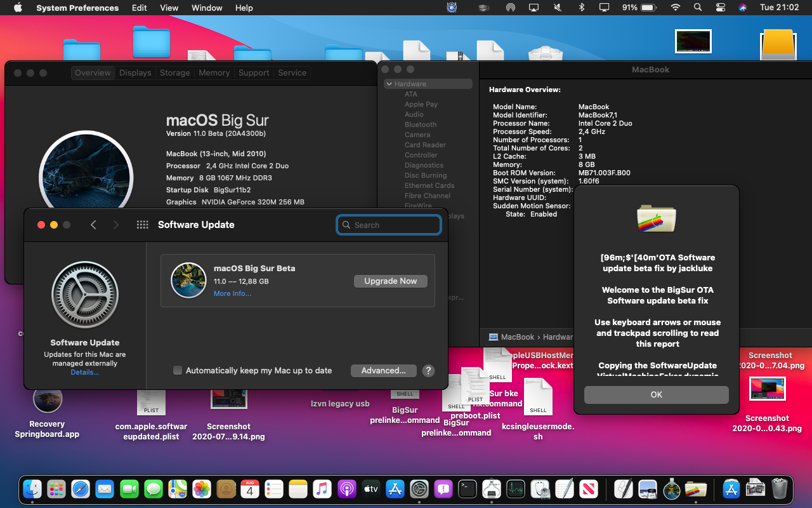Open Spotlight search in menu bar
This screenshot has width=812, height=508.
(698, 8)
